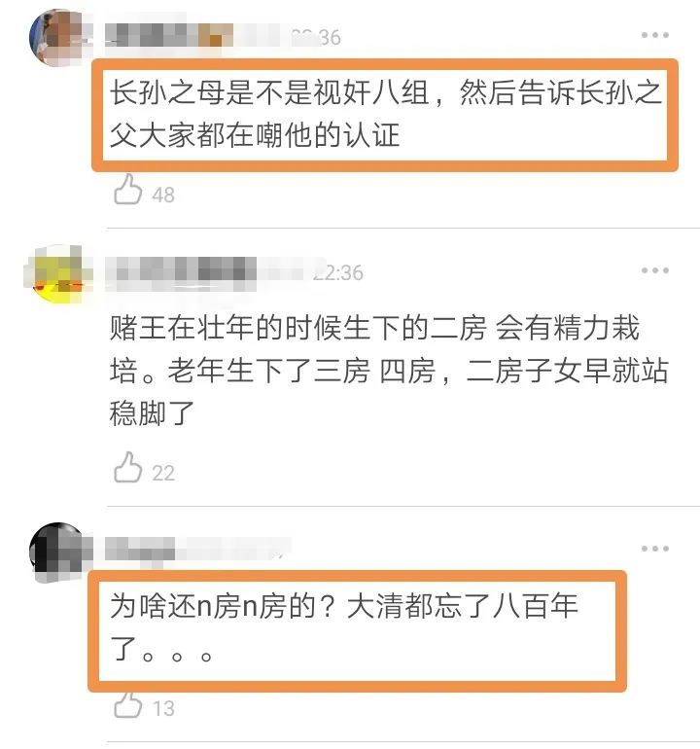Viewport: 700px width, 749px height.
Task: Tap the 22:36 timestamp on the second comment
Action: [x=338, y=272]
